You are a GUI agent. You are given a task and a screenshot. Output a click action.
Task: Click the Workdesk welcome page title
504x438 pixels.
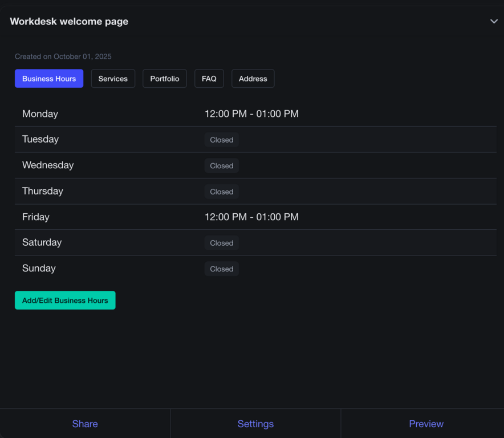point(69,22)
